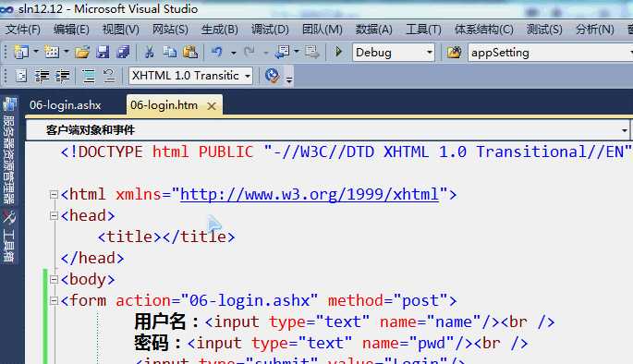
Task: Open the 视图(V) menu
Action: [121, 29]
